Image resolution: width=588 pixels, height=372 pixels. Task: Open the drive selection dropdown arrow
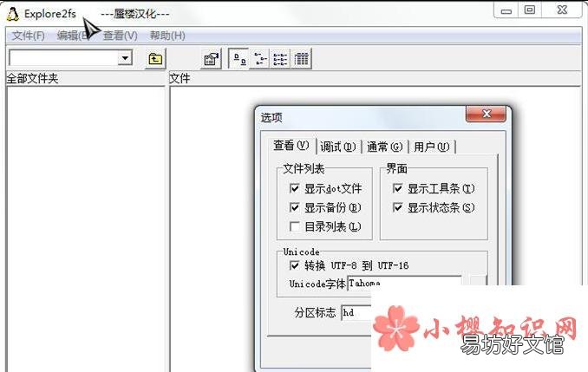(x=125, y=58)
